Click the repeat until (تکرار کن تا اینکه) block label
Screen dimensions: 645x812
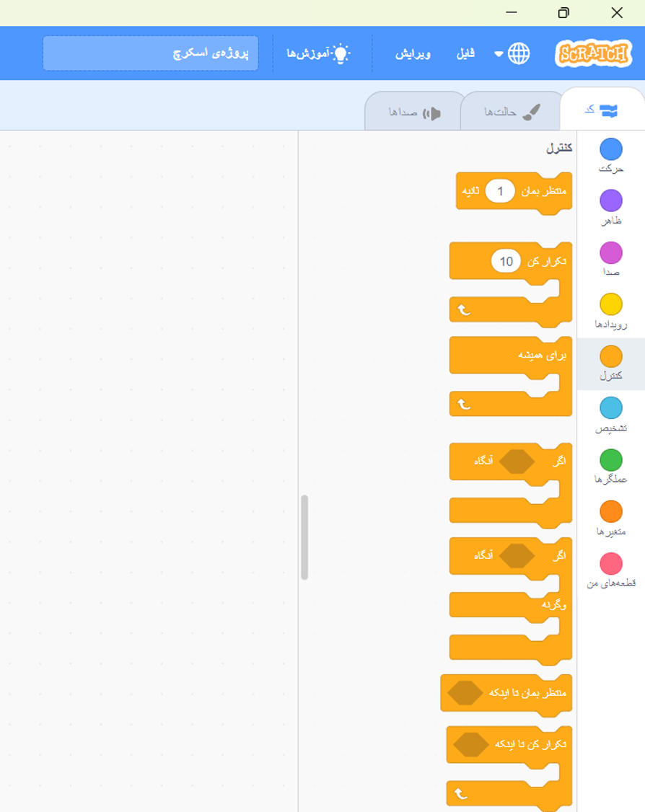(x=530, y=744)
